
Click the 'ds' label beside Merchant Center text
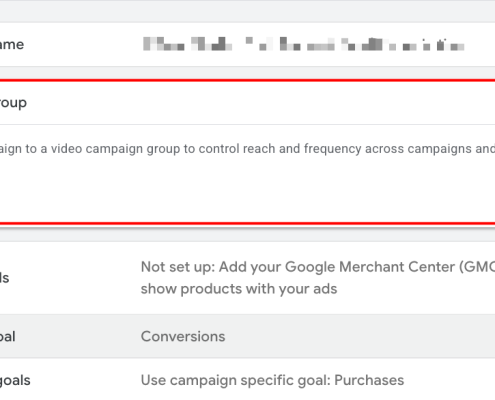click(5, 278)
